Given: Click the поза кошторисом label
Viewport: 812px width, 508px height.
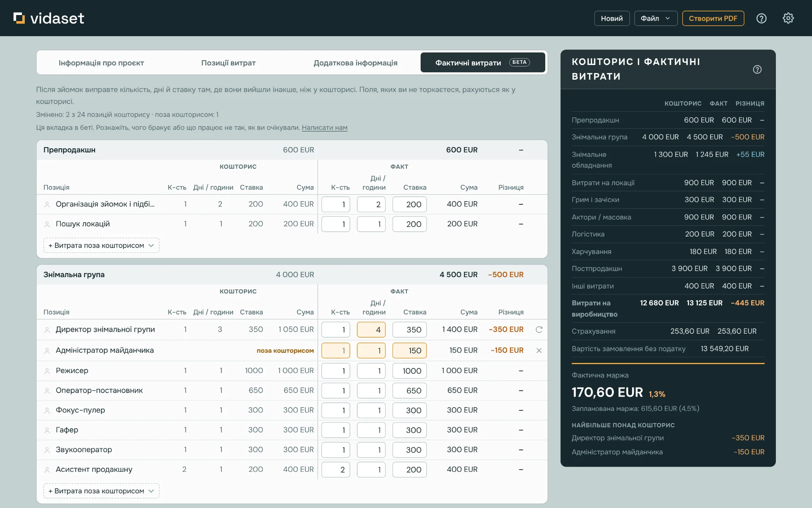Looking at the screenshot, I should (285, 350).
